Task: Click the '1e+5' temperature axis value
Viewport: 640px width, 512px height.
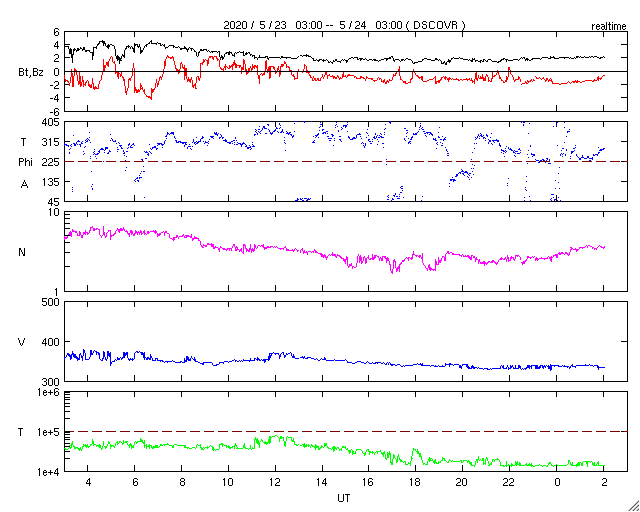Action: (x=49, y=432)
